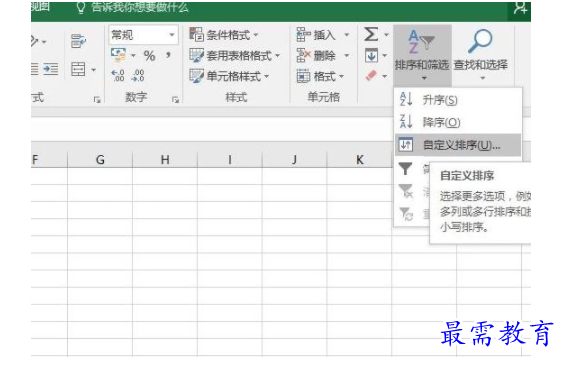The height and width of the screenshot is (365, 562).
Task: Select column H header
Action: (165, 160)
